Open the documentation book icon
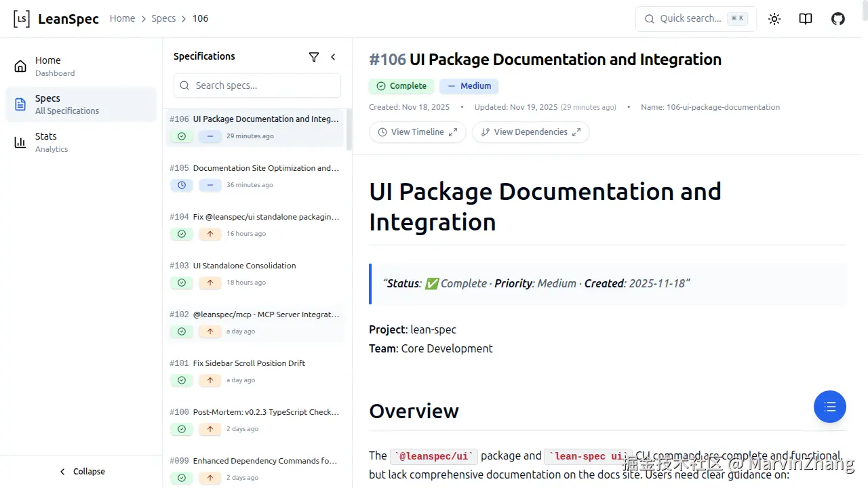Viewport: 868px width, 488px height. click(806, 19)
